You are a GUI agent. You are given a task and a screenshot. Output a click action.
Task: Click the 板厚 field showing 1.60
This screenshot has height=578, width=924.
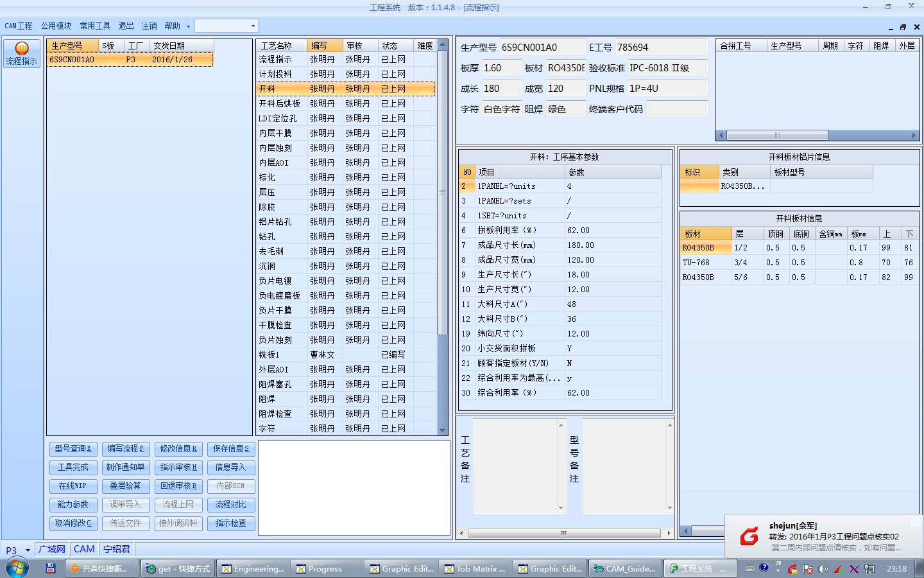click(501, 68)
